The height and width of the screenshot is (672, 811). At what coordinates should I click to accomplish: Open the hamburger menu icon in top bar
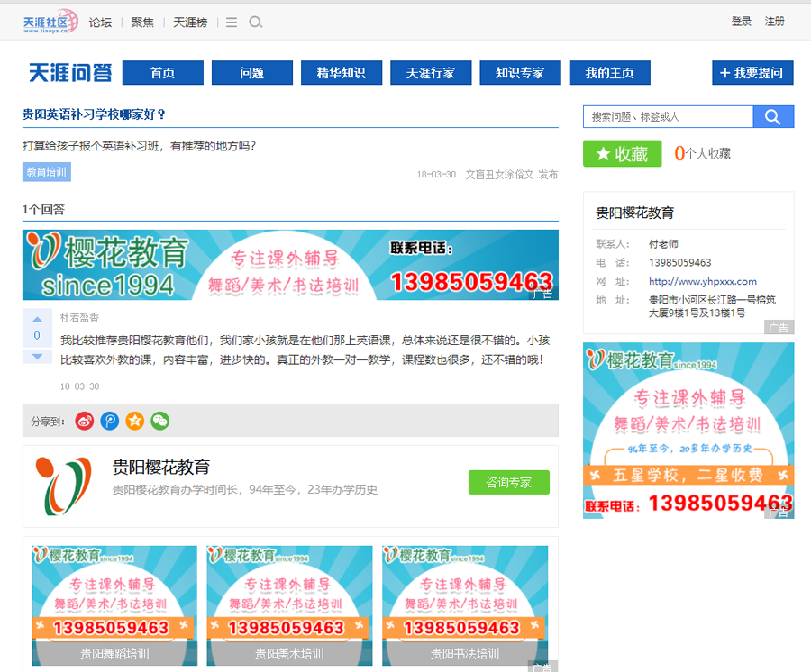(232, 23)
